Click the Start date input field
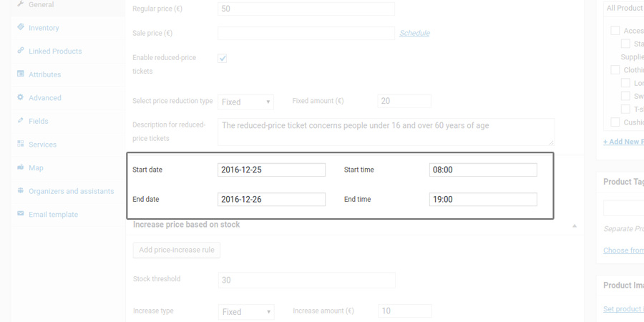The width and height of the screenshot is (644, 322). tap(271, 170)
